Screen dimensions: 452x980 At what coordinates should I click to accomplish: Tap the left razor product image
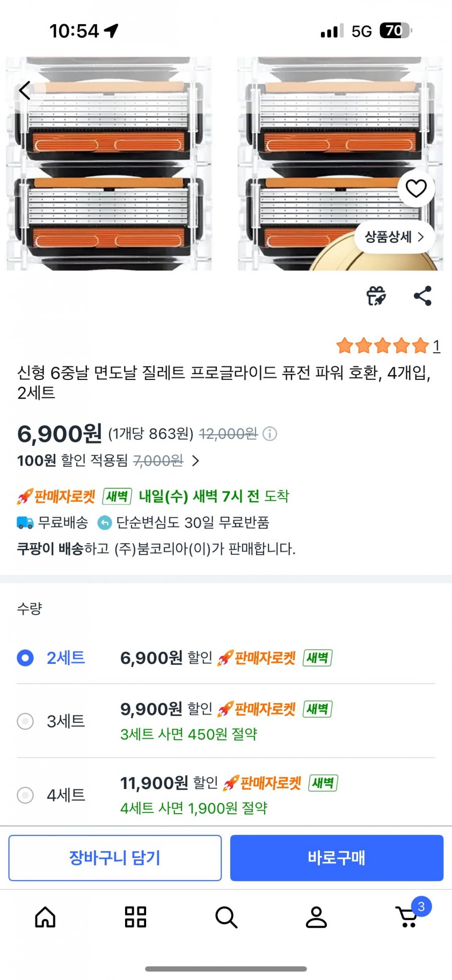coord(109,166)
